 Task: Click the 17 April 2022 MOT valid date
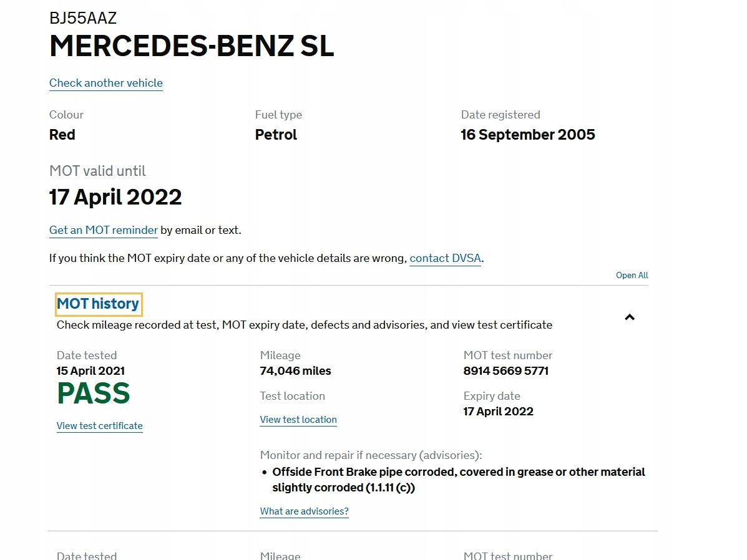pyautogui.click(x=115, y=197)
